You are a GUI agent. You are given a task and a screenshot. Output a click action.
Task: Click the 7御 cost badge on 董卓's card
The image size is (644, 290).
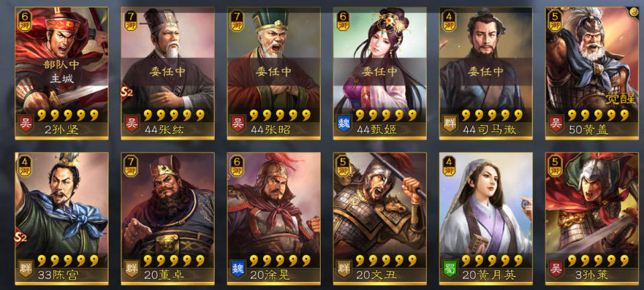point(131,166)
